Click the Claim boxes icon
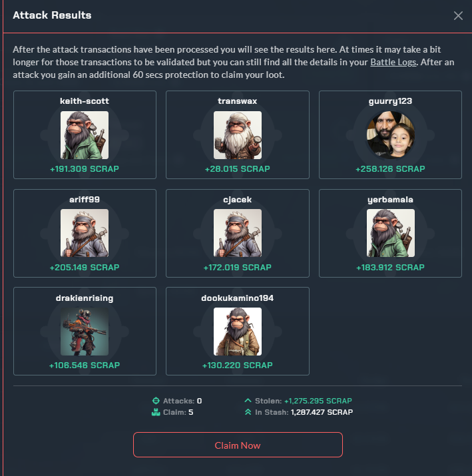The image size is (472, 476). (156, 412)
